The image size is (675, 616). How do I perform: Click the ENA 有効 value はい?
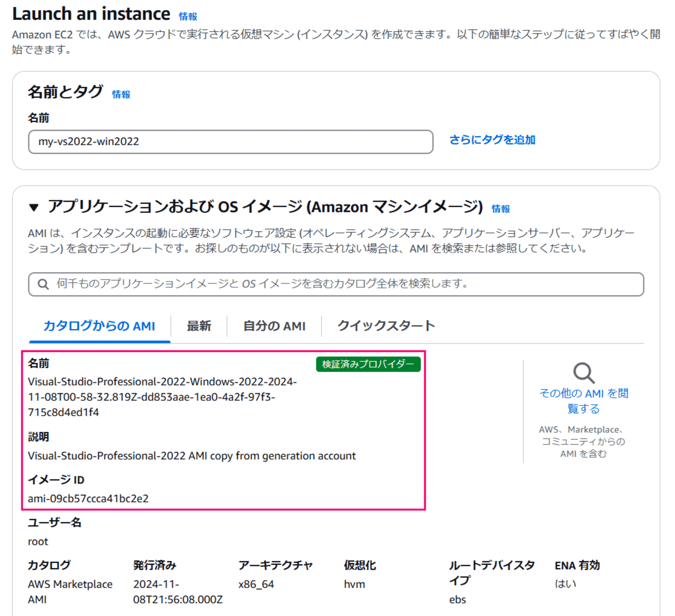[x=565, y=584]
